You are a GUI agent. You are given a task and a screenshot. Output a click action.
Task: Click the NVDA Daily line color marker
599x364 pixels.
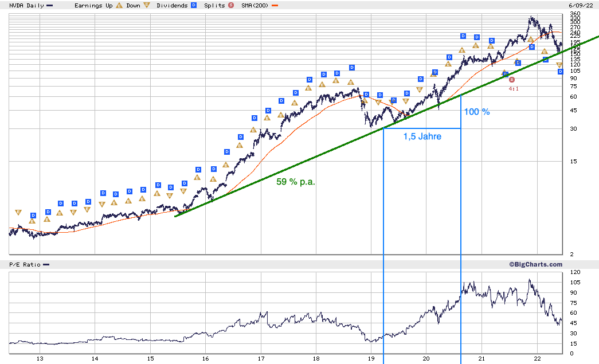pos(49,6)
